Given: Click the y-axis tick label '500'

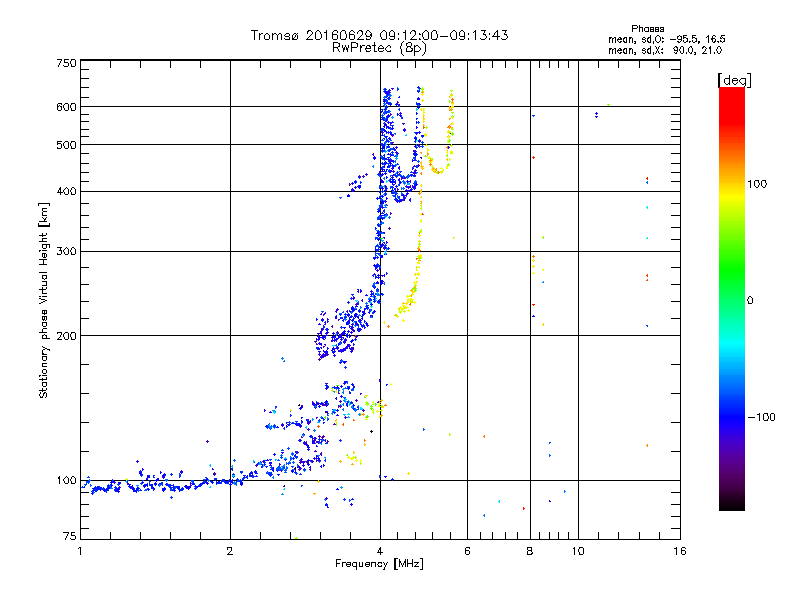Looking at the screenshot, I should point(66,145).
